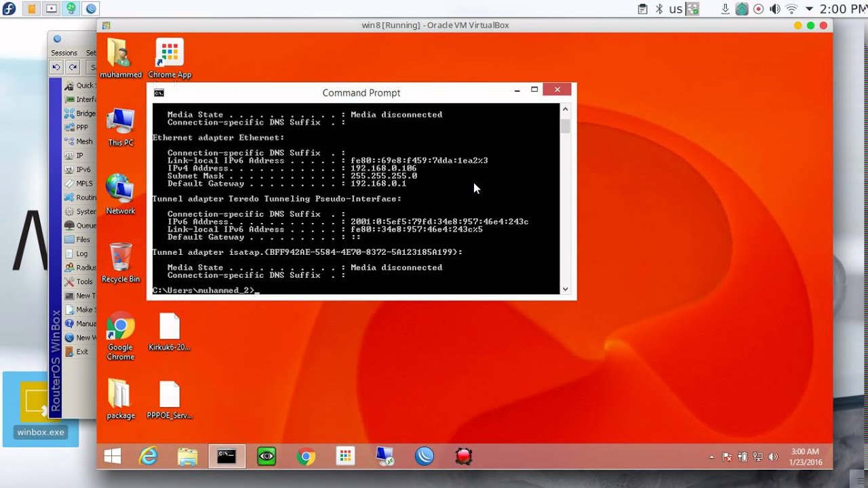Open Quick Set in WinBox sidebar
The height and width of the screenshot is (488, 868).
click(x=80, y=85)
